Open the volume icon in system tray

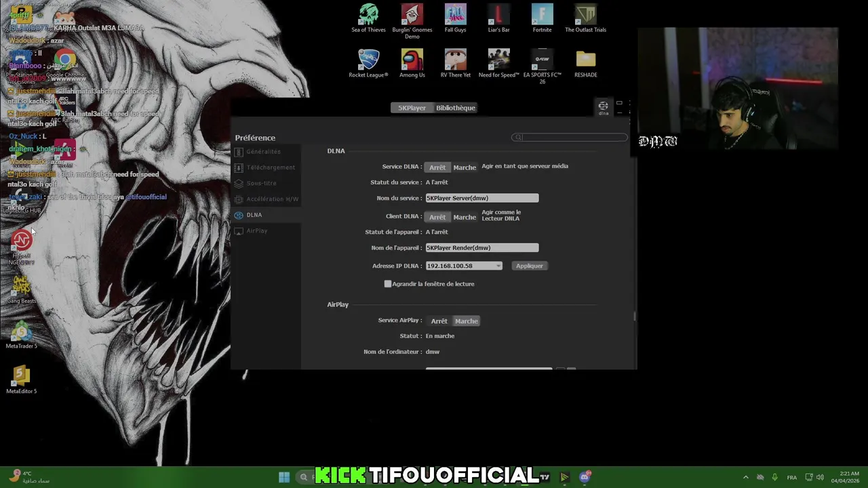(x=821, y=477)
